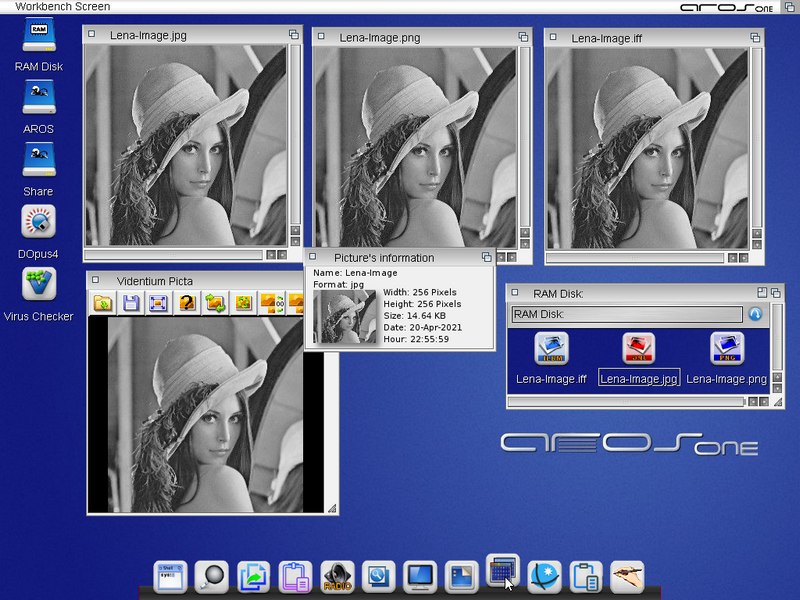800x600 pixels.
Task: Click the Lena-Image.iff window vertical scrollbar
Action: click(x=757, y=138)
